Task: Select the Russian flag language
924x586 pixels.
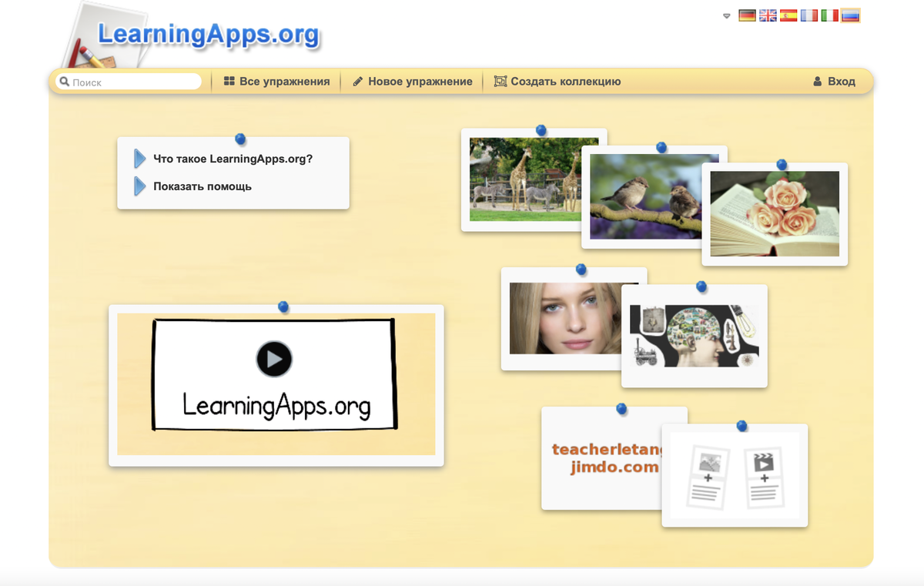Action: (851, 15)
